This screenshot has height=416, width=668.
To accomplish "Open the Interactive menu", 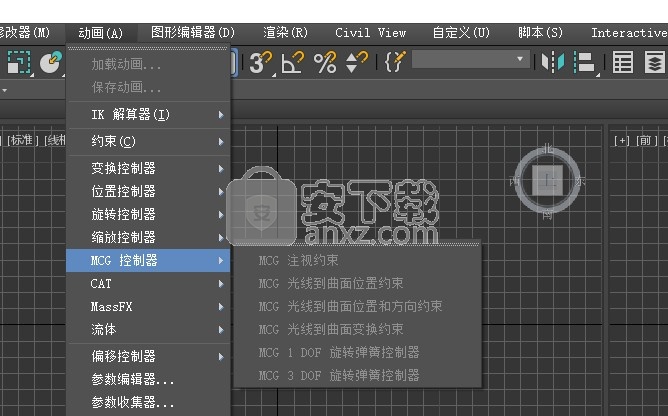I will [629, 33].
